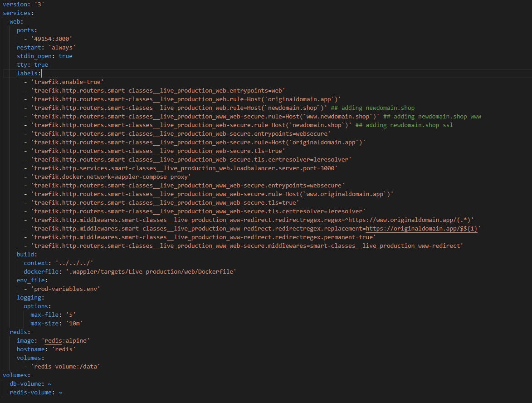The width and height of the screenshot is (532, 403).
Task: Click the loadbalancer.server.port=3000 label
Action: click(x=184, y=168)
